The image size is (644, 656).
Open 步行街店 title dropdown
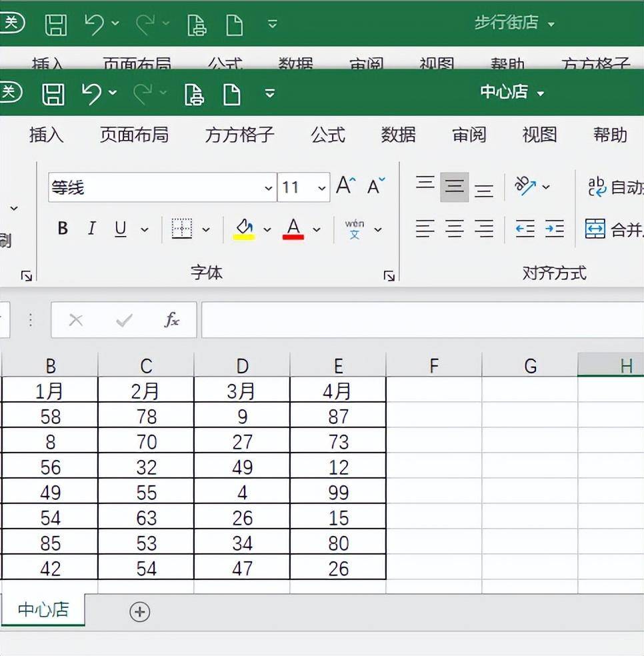tap(551, 24)
